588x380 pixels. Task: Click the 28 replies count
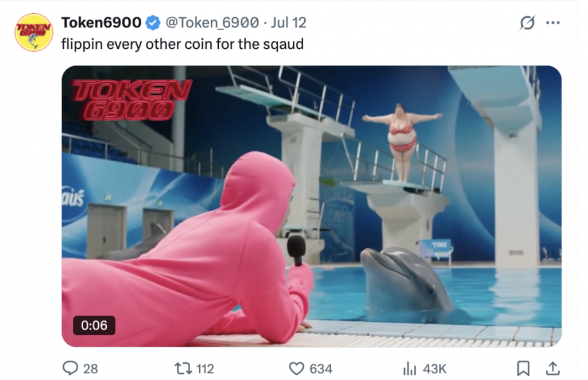(x=90, y=369)
